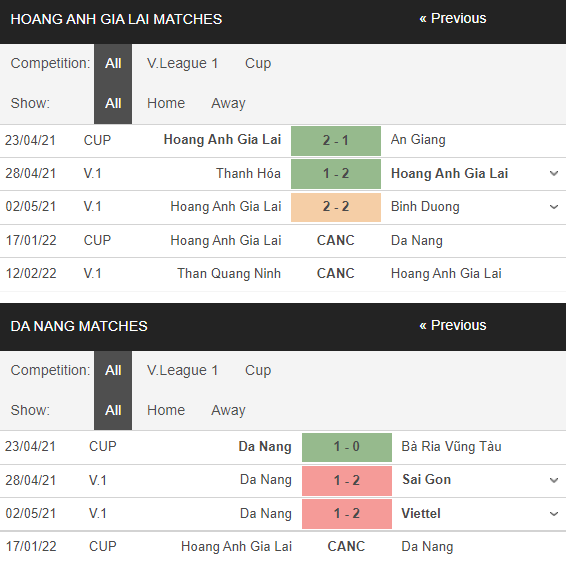
Task: Click CUP label in An Giang match row
Action: click(97, 140)
